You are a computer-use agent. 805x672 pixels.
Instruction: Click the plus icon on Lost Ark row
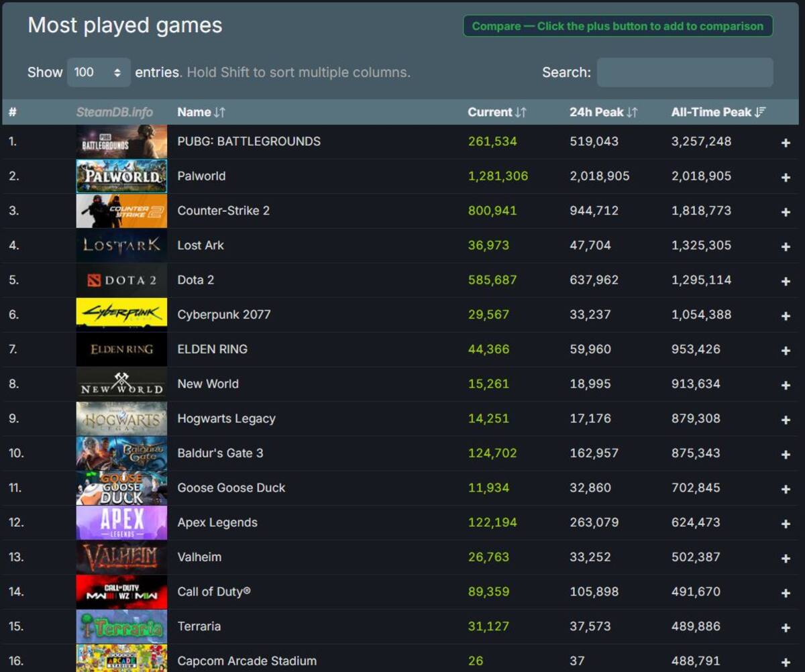tap(786, 247)
